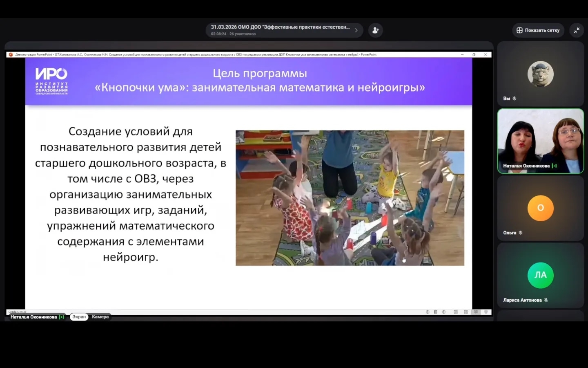
Task: Select Ольга participant tile
Action: [x=540, y=209]
